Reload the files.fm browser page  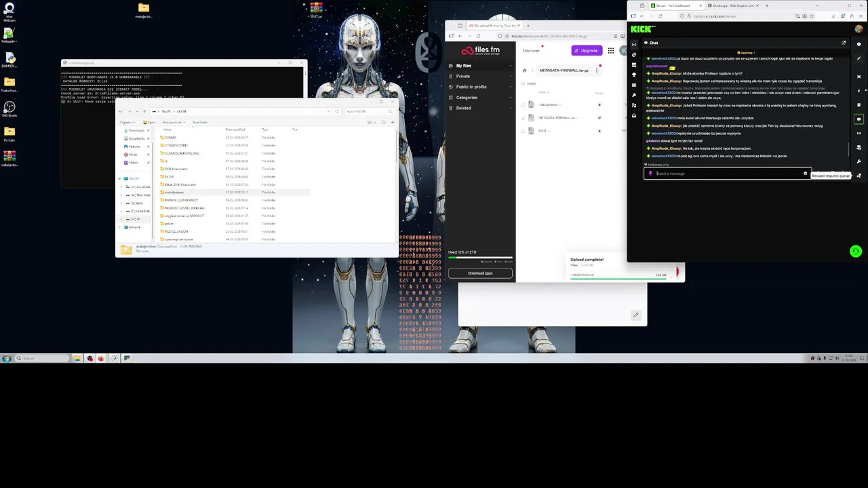(x=478, y=36)
